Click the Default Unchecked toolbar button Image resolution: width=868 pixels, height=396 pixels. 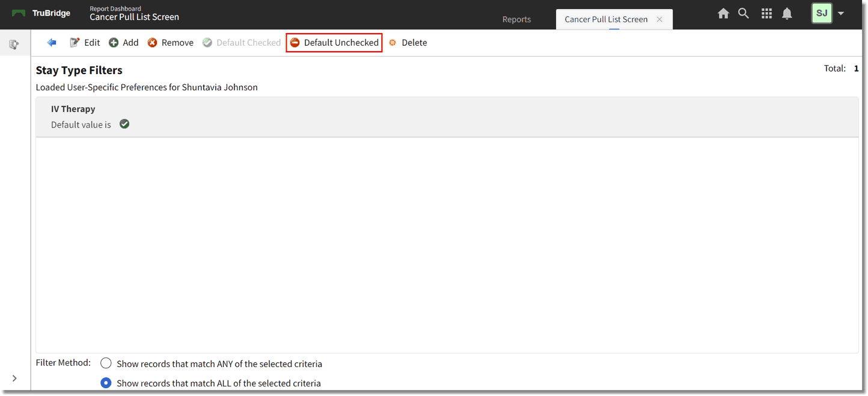pyautogui.click(x=334, y=43)
